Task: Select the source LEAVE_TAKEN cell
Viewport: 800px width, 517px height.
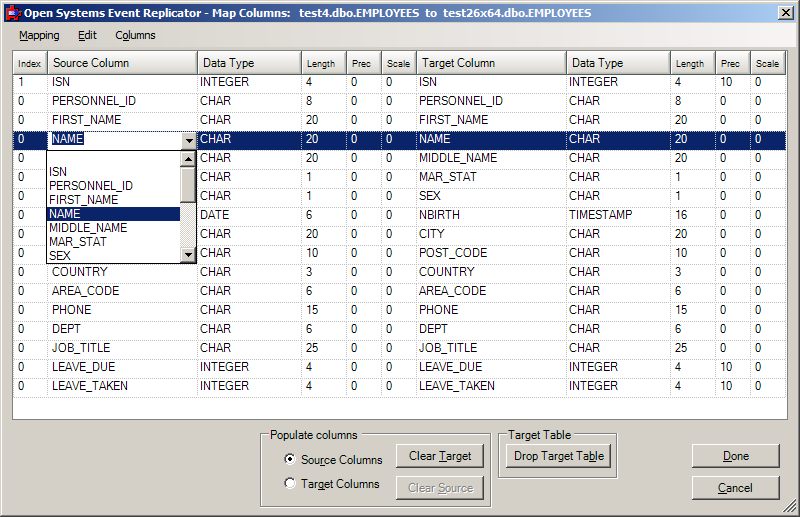Action: [x=122, y=386]
